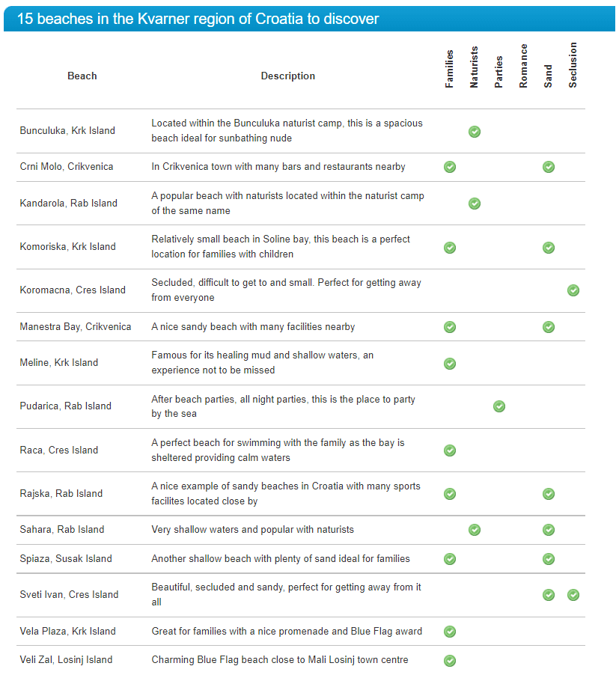The image size is (616, 675).
Task: Click the Families checkmark for Meline
Action: point(450,364)
